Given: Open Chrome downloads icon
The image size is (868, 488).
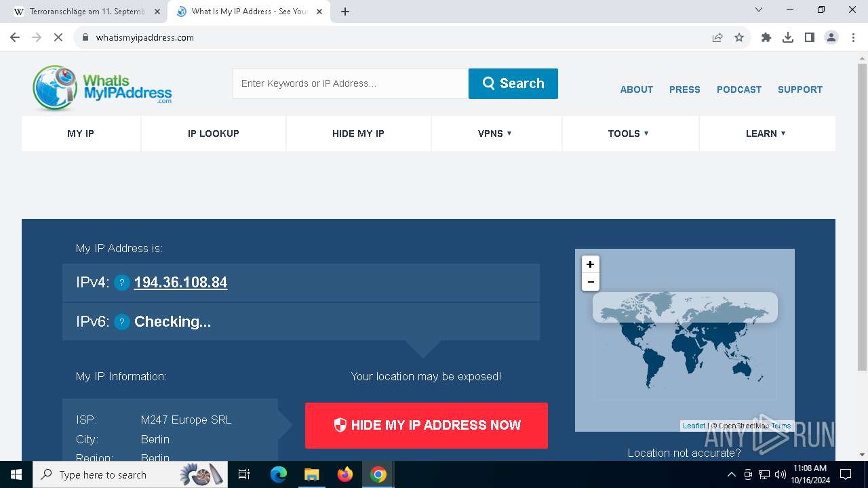Looking at the screenshot, I should click(788, 37).
